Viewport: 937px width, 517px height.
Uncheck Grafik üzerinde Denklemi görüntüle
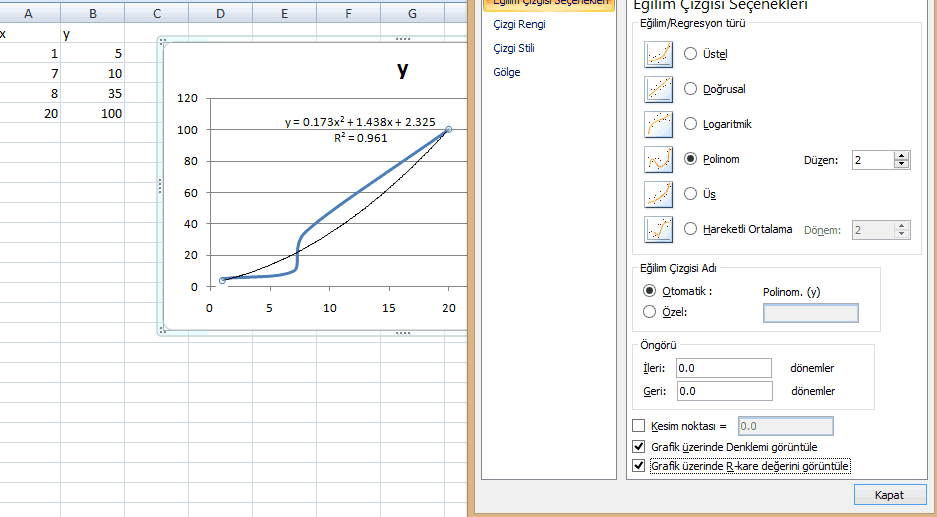[640, 447]
